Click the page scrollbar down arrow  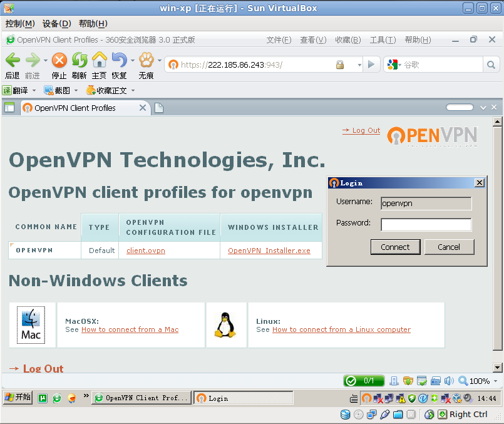(x=498, y=367)
